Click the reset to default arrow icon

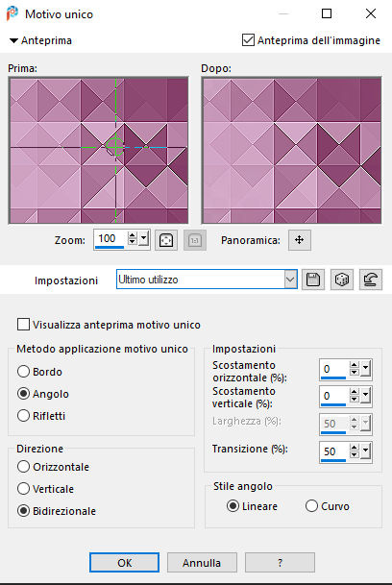[x=371, y=280]
